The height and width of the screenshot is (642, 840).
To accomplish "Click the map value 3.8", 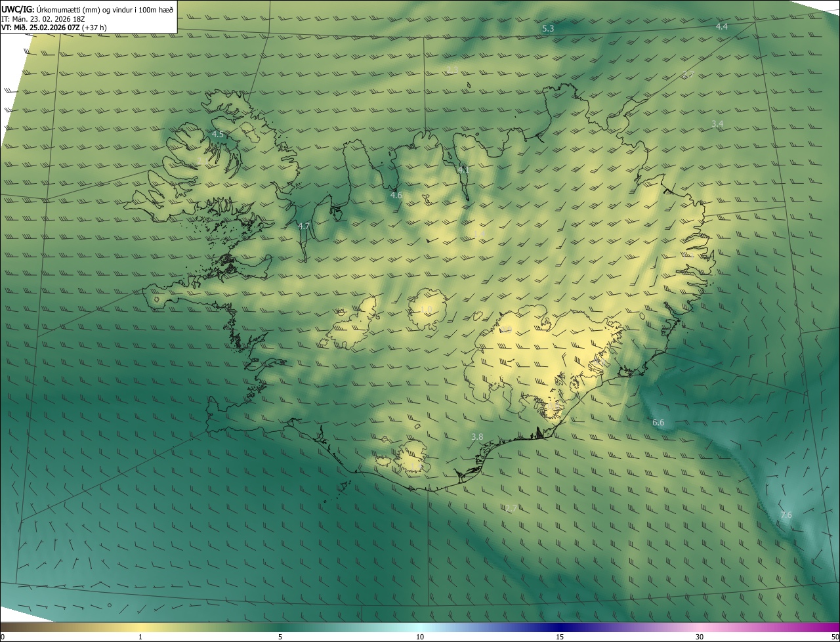I will (x=477, y=437).
